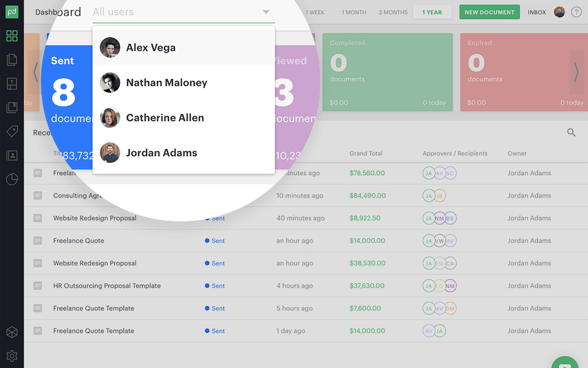Click document icon for 5 hours ago row
Viewport: 588px width, 368px height.
(37, 308)
